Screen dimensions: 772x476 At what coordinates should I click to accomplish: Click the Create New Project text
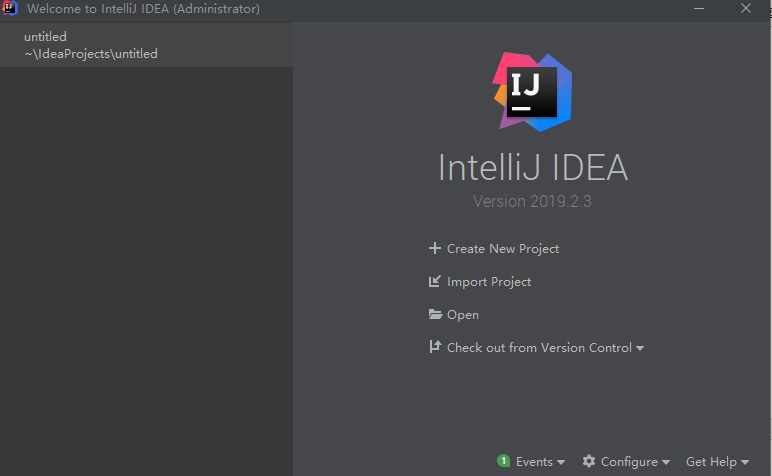coord(503,249)
